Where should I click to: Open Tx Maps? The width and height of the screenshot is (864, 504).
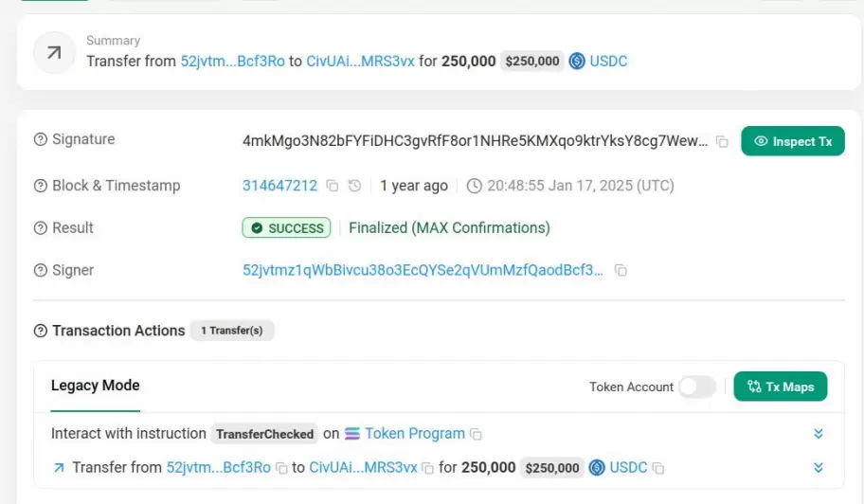(x=781, y=387)
